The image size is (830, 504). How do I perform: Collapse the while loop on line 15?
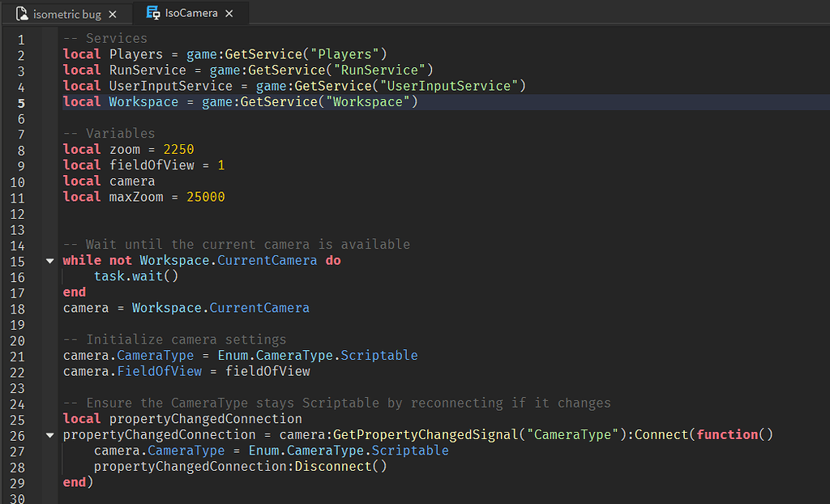tap(49, 261)
